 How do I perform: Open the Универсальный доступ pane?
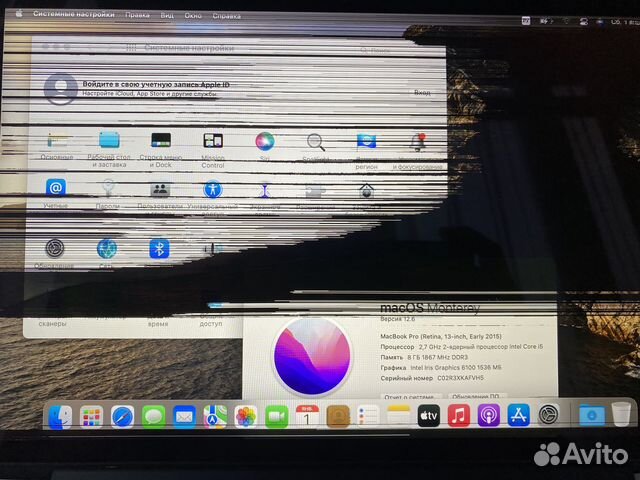tap(212, 196)
